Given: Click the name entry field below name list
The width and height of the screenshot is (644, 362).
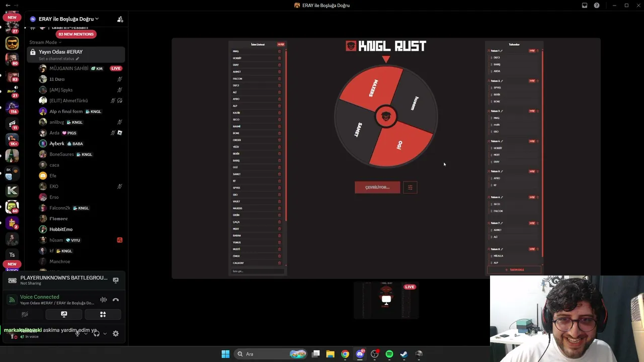Looking at the screenshot, I should click(x=258, y=271).
